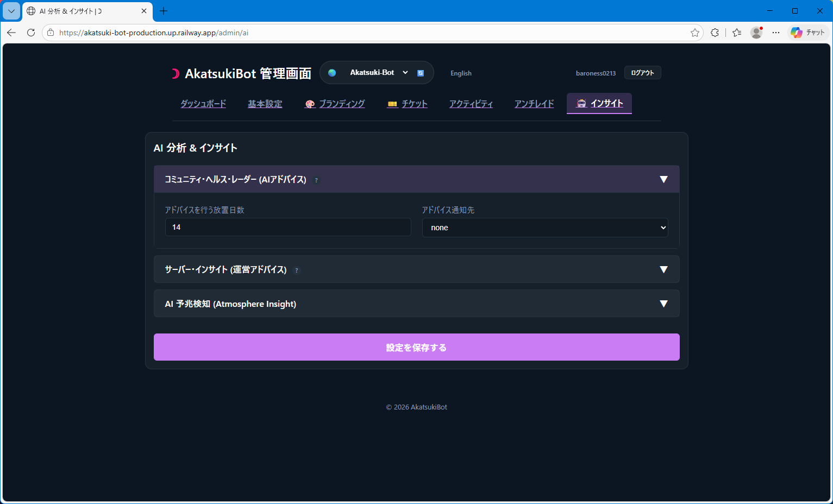Click the 設定を保存する button
The height and width of the screenshot is (504, 833).
[417, 347]
